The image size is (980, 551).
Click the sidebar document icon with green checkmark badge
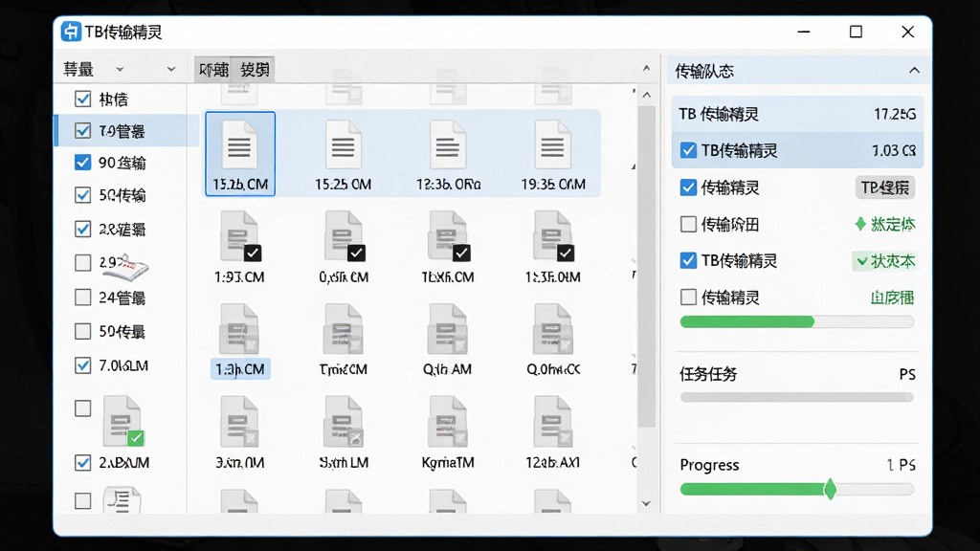(x=123, y=421)
